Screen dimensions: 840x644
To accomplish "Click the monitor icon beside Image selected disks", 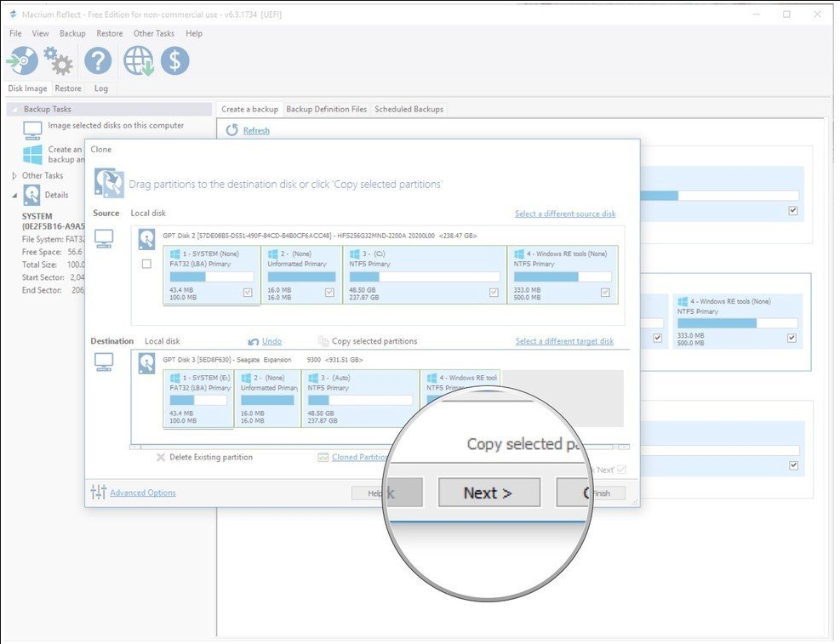I will click(32, 129).
